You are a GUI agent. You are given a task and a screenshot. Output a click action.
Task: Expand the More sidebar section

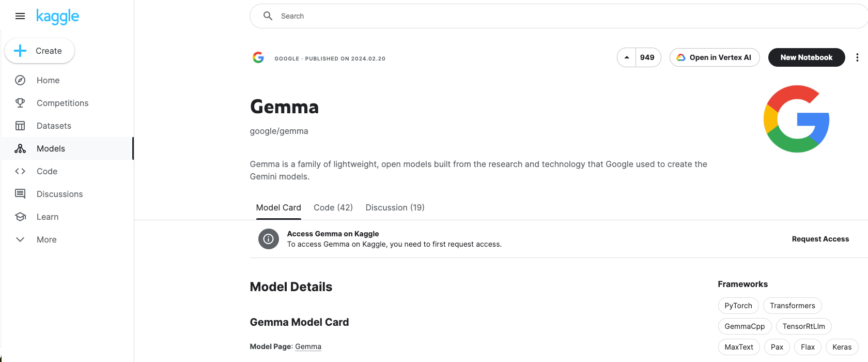[x=46, y=239]
